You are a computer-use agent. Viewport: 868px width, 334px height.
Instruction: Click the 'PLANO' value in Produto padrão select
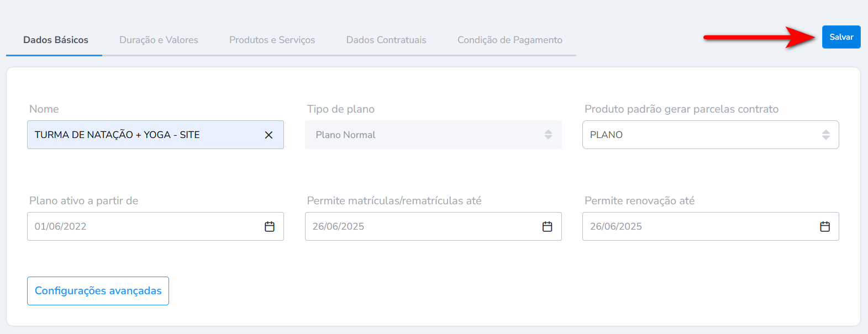(x=606, y=135)
